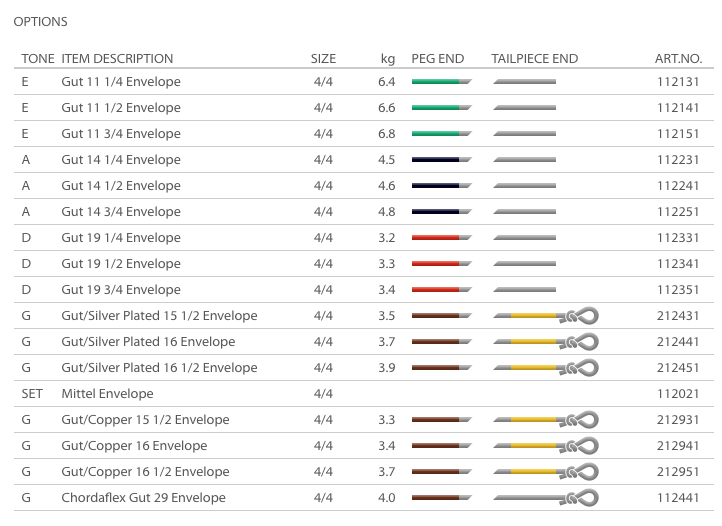Click the PEG END column header

pyautogui.click(x=438, y=59)
